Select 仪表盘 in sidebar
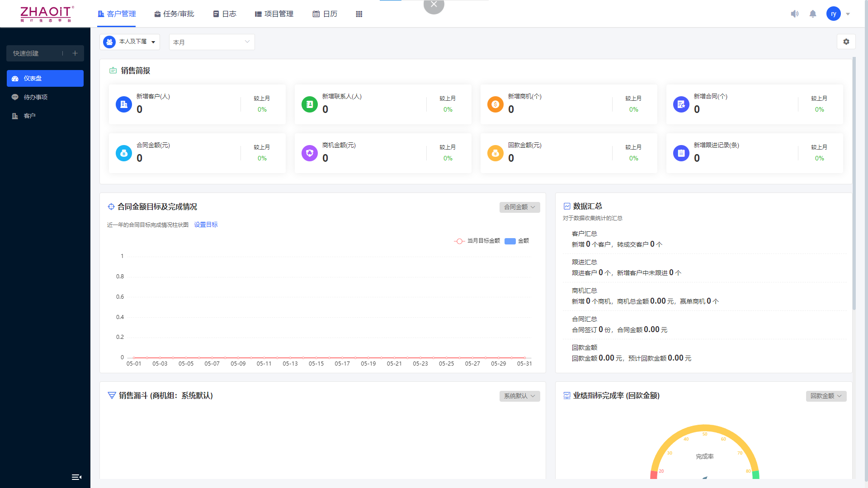Screen dimensions: 868x488 click(45, 78)
